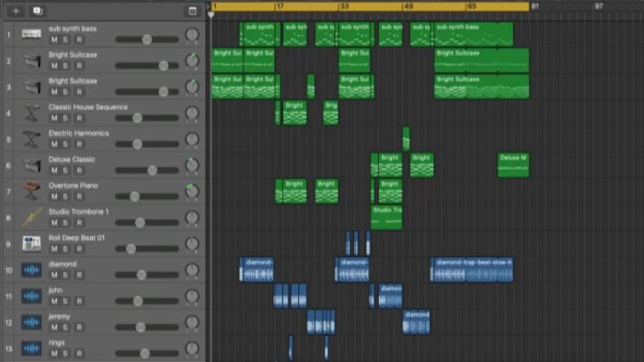Screen dimensions: 644x362
Task: Click sub synth bass volume slider
Action: (147, 40)
